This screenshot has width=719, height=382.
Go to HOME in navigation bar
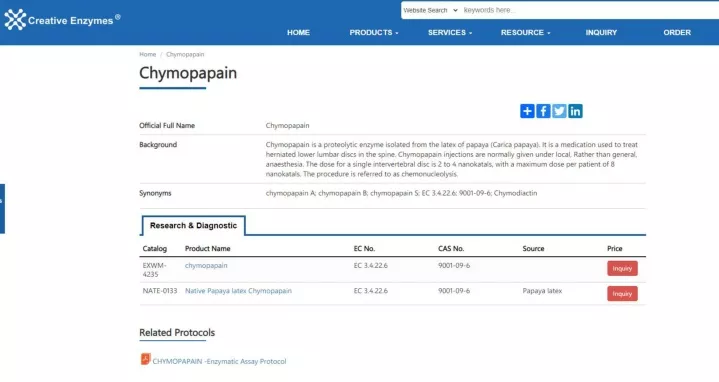click(x=299, y=33)
